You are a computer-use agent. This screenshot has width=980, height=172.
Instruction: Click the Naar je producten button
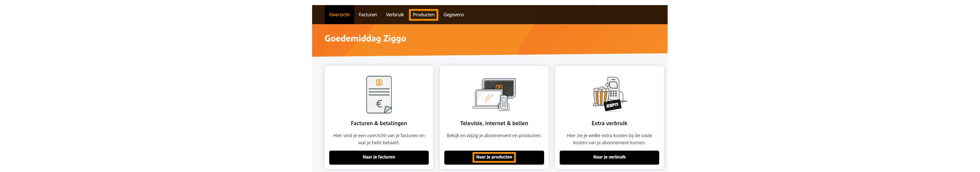(x=494, y=157)
